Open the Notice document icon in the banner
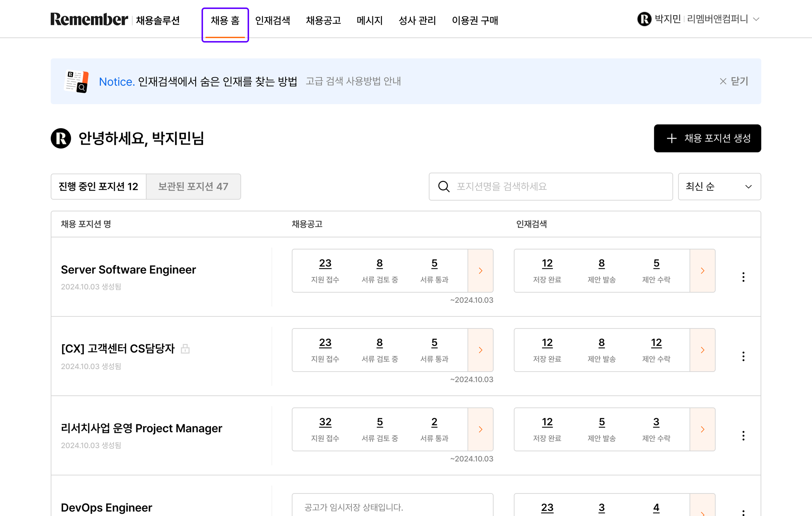Image resolution: width=812 pixels, height=516 pixels. click(76, 81)
